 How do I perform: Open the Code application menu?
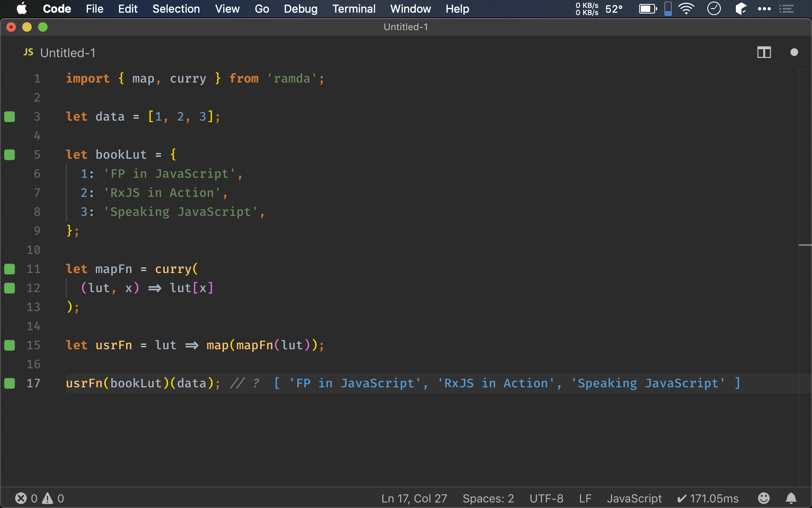pyautogui.click(x=57, y=9)
